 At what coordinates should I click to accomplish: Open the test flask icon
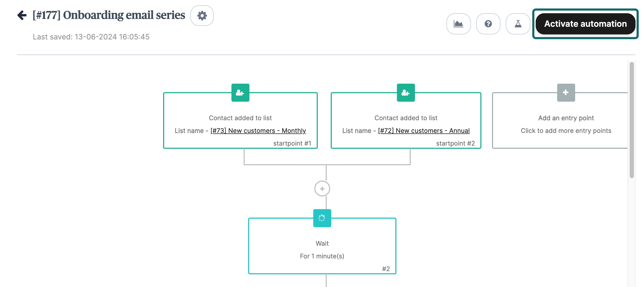pyautogui.click(x=518, y=24)
